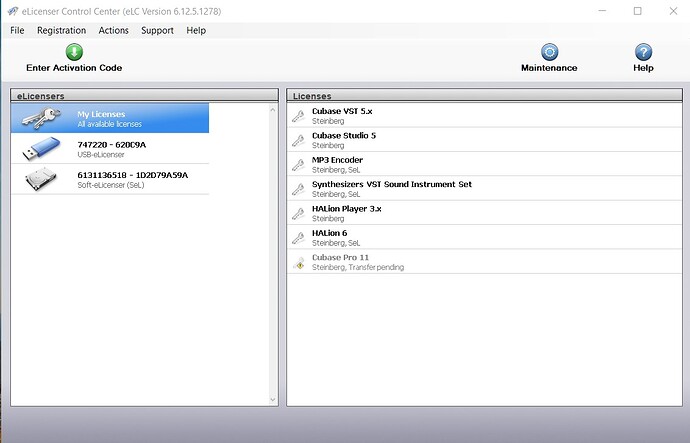Click the Enter Activation Code label

(74, 68)
